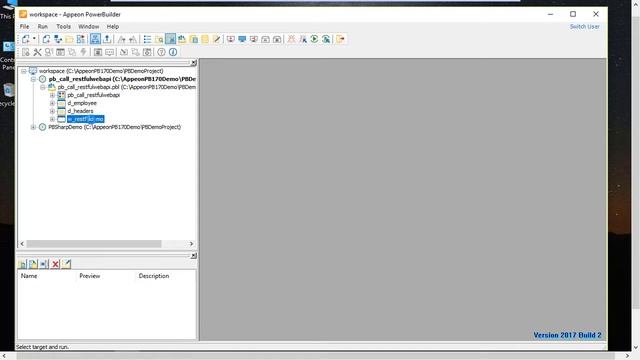
Task: Click the lightning bolt icon in second toolbar
Action: pos(83,52)
